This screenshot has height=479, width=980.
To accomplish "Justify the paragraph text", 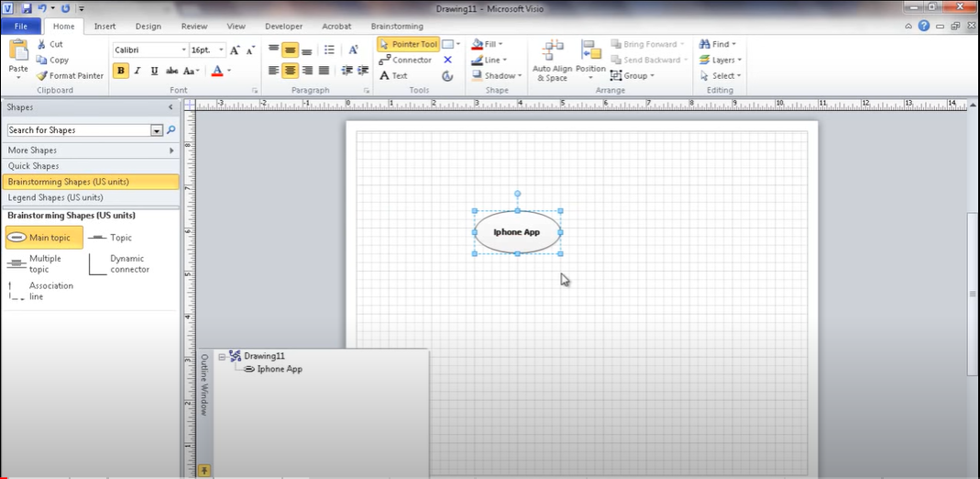I will point(324,71).
